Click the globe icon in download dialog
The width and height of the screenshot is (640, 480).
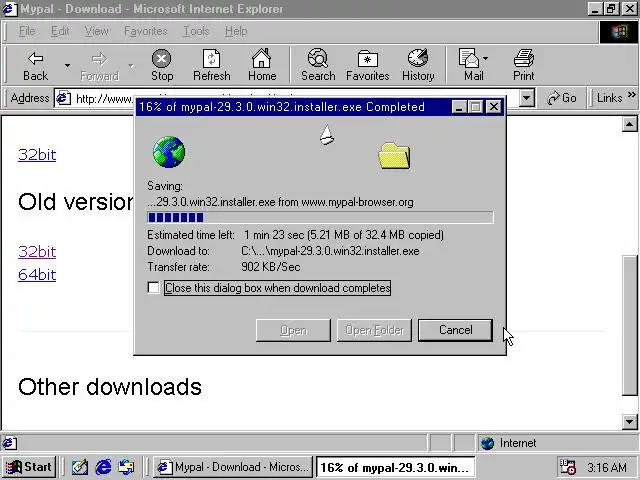(x=169, y=152)
